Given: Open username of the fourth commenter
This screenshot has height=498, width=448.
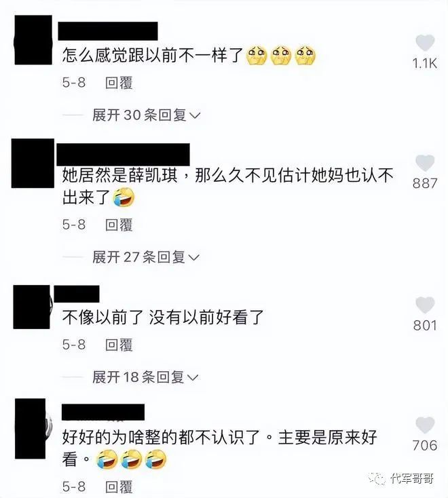Looking at the screenshot, I should click(x=103, y=412).
